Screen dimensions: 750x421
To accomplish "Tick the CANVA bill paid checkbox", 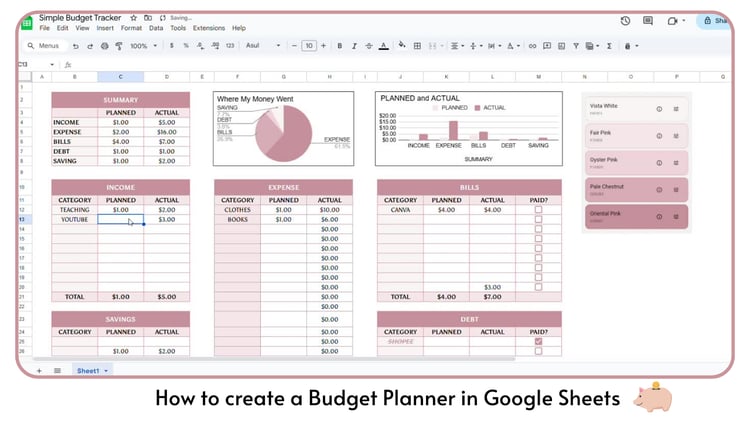I will click(x=539, y=210).
